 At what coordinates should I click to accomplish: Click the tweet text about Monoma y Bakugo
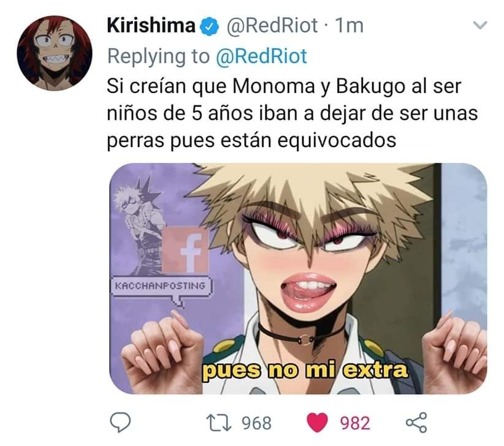[x=292, y=113]
